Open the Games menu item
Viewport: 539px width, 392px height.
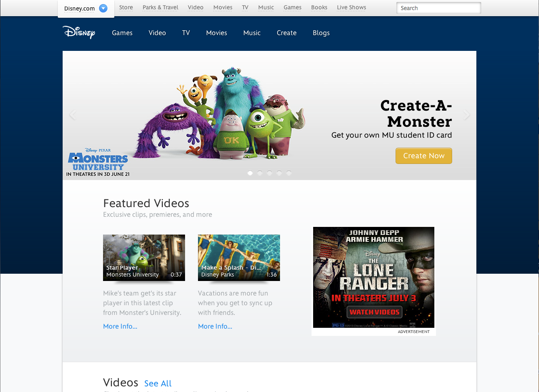[122, 33]
